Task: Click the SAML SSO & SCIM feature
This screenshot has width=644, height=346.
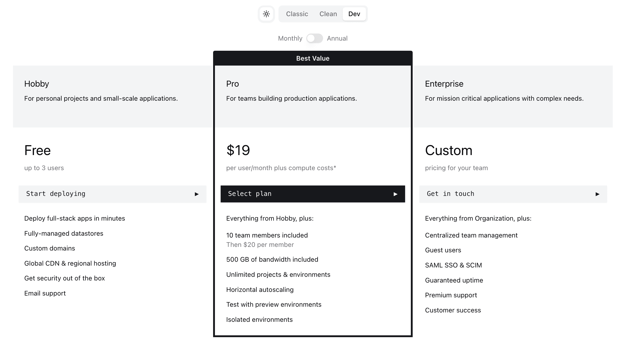Action: [453, 265]
